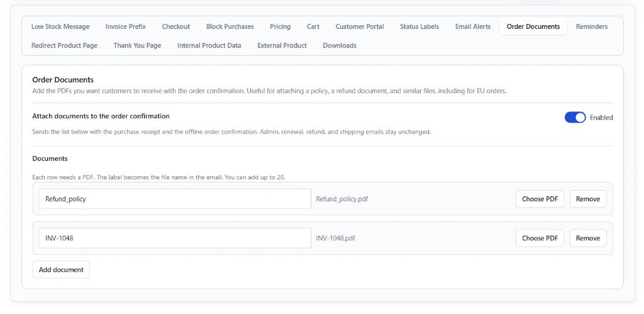Switch to the Invoice Prefix tab
Screen dimensions: 644x314
click(x=126, y=26)
